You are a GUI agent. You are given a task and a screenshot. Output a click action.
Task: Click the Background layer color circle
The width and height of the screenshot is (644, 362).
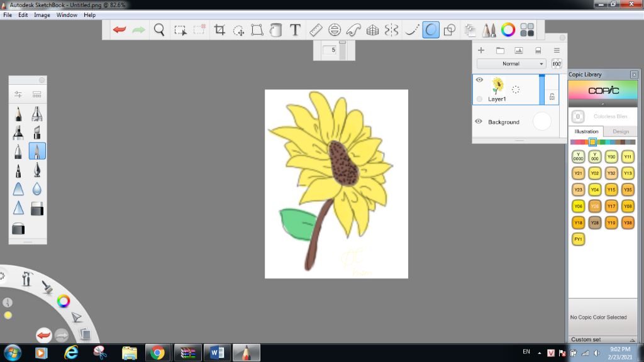pyautogui.click(x=541, y=122)
